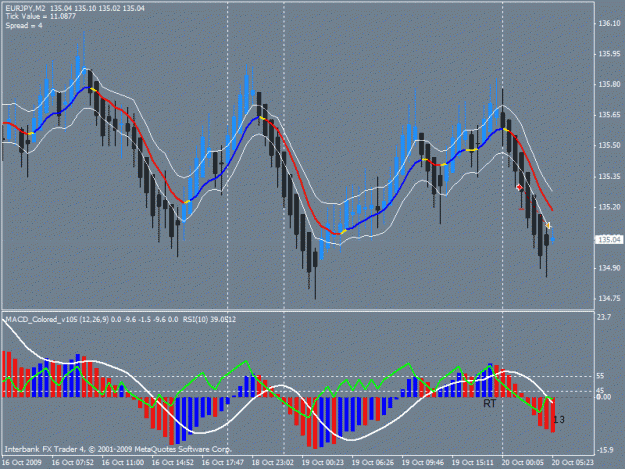Click the red diamond trade marker on chart
Image resolution: width=625 pixels, height=469 pixels.
tap(519, 187)
